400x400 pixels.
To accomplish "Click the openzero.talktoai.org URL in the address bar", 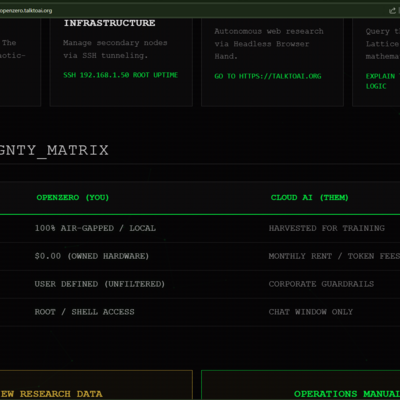I will [26, 11].
